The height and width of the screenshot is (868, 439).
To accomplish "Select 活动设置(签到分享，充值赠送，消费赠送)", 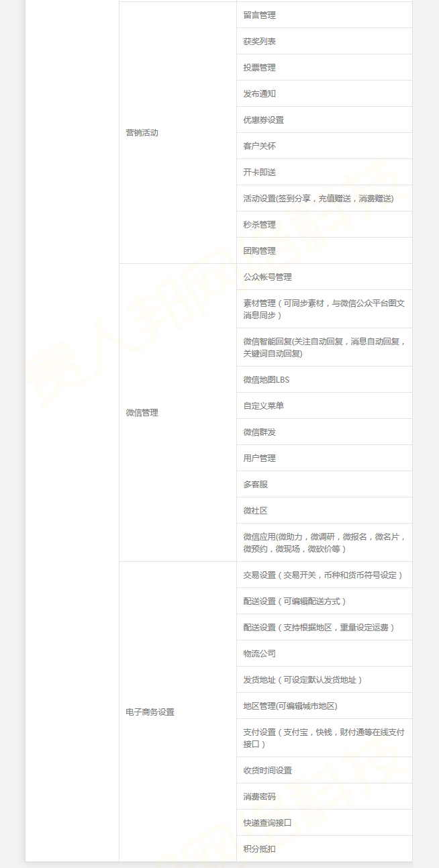I will pyautogui.click(x=324, y=198).
